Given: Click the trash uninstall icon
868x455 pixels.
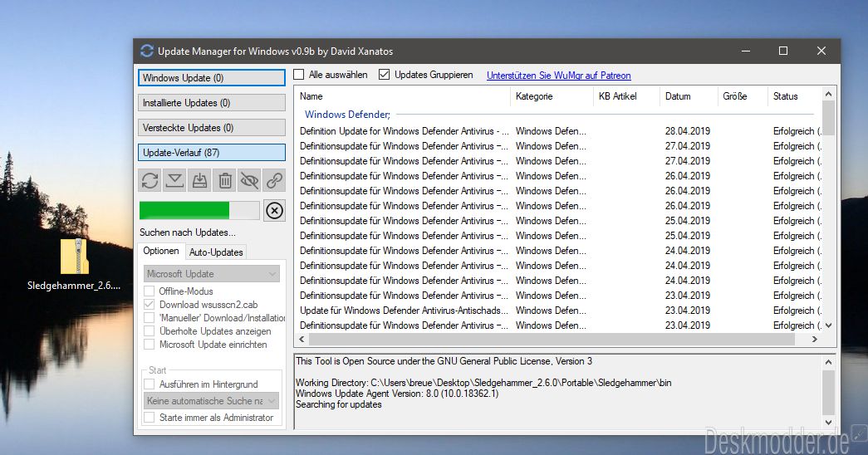Looking at the screenshot, I should click(225, 180).
